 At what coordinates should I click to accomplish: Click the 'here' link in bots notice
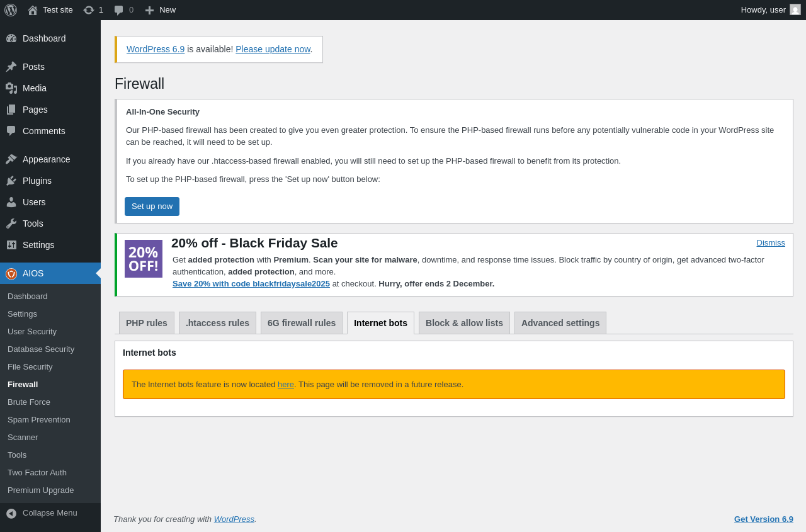(286, 385)
